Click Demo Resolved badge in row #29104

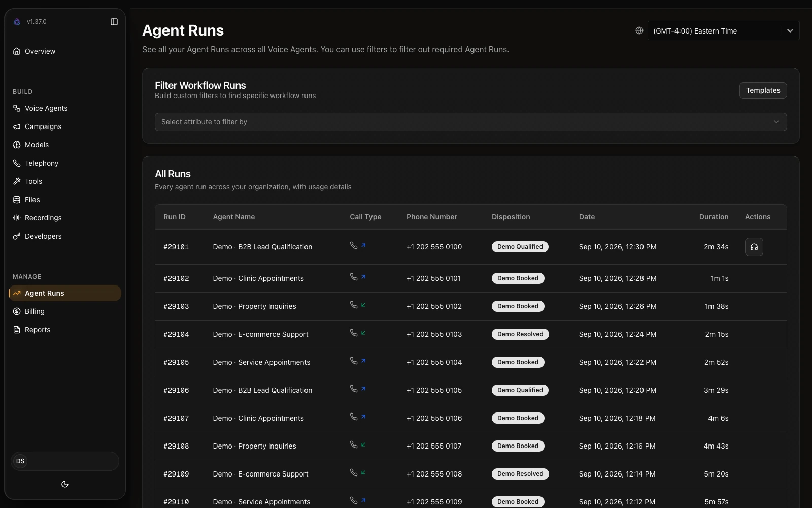[520, 334]
